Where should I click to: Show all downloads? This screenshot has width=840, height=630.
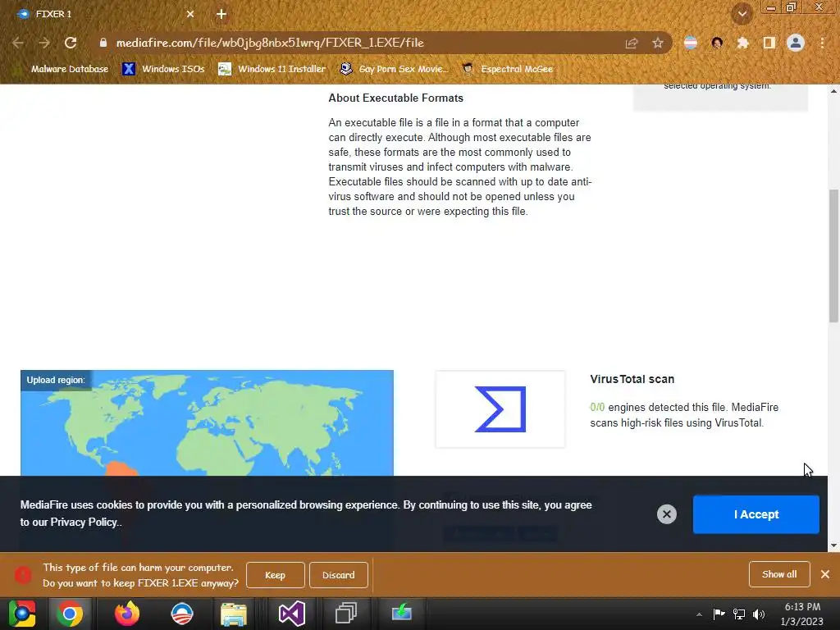779,574
